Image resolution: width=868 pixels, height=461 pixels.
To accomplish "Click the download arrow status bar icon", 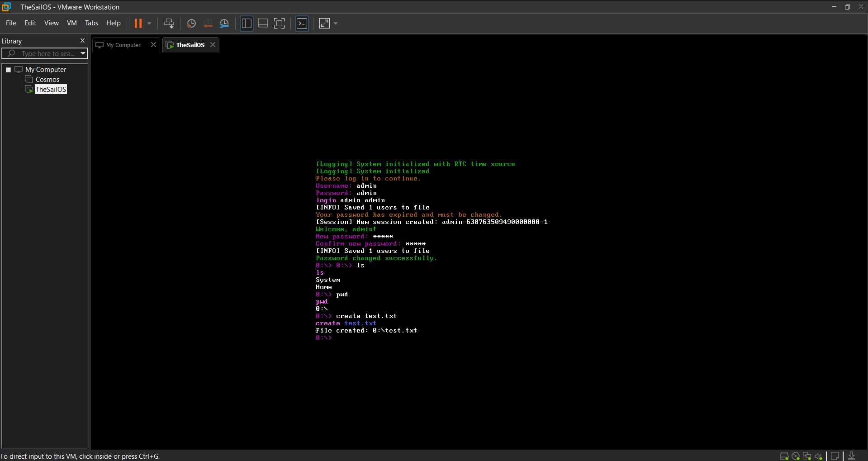I will [x=852, y=456].
